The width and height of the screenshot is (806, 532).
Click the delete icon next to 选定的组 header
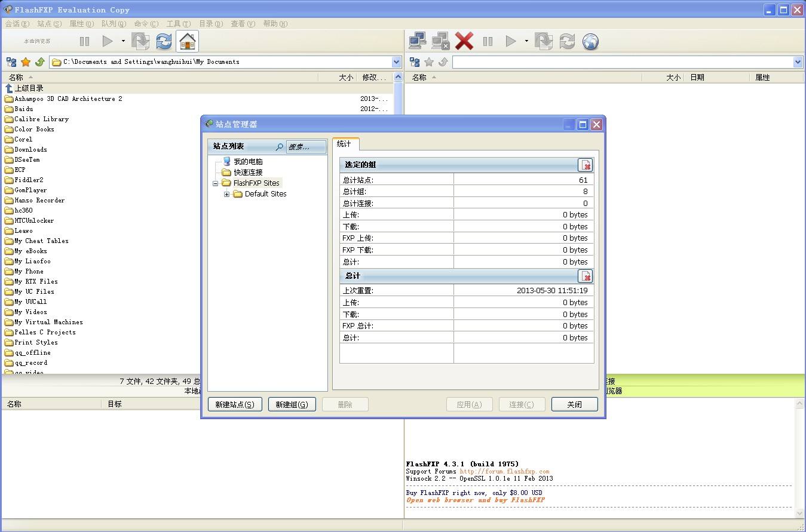pyautogui.click(x=586, y=165)
